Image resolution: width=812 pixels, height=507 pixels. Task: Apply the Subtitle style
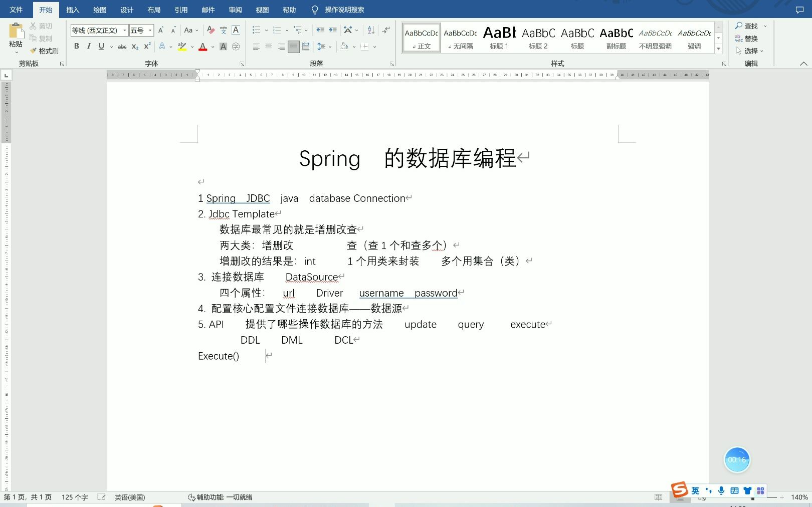point(616,38)
